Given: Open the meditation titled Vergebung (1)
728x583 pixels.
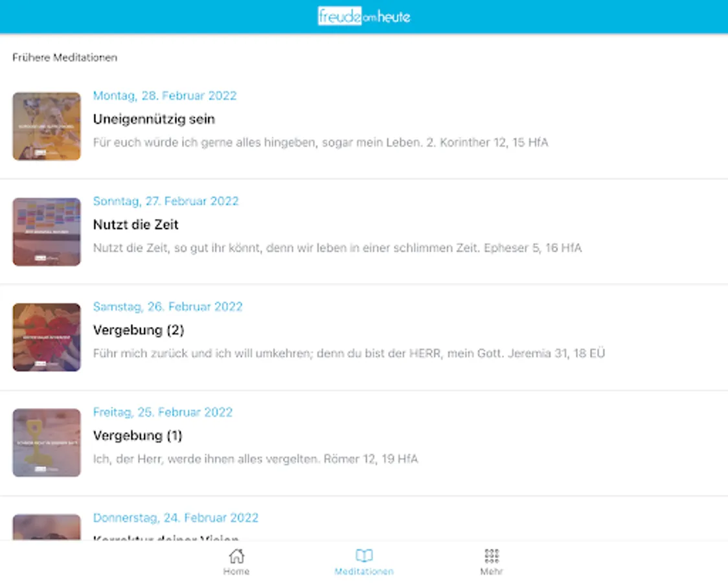Looking at the screenshot, I should click(137, 435).
